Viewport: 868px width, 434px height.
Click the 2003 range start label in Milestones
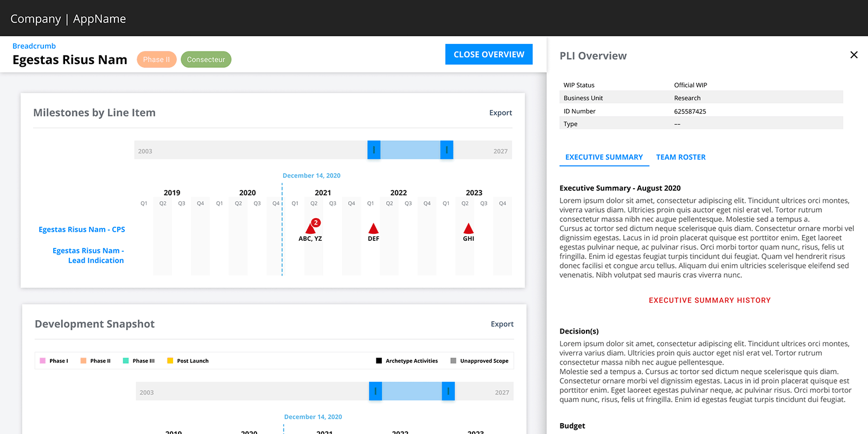tap(145, 151)
